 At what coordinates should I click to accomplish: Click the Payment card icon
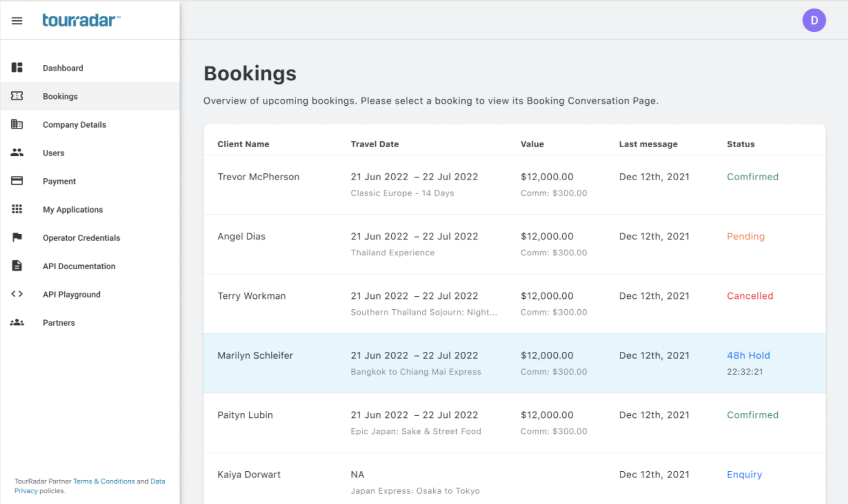17,181
